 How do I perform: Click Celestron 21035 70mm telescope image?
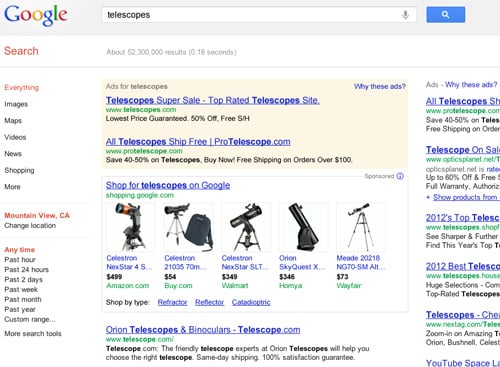point(189,227)
